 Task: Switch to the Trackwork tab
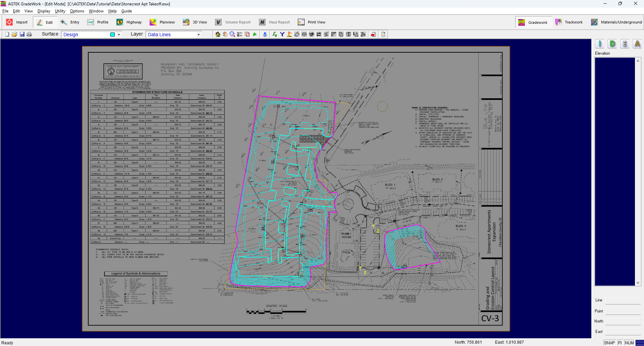pyautogui.click(x=569, y=22)
